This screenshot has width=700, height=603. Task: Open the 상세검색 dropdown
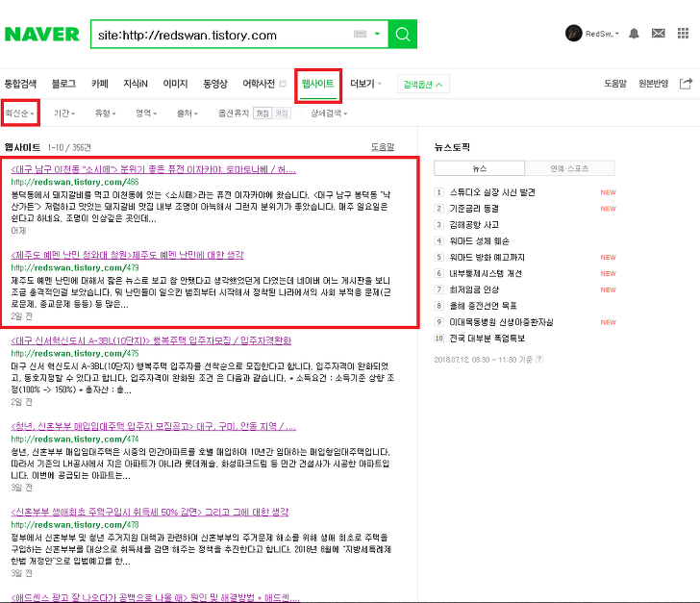click(329, 113)
